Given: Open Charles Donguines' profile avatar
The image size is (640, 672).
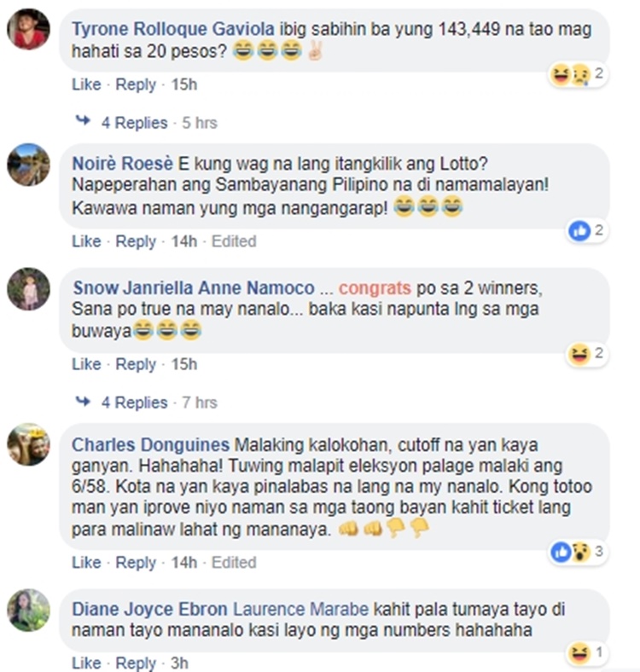Looking at the screenshot, I should [28, 444].
